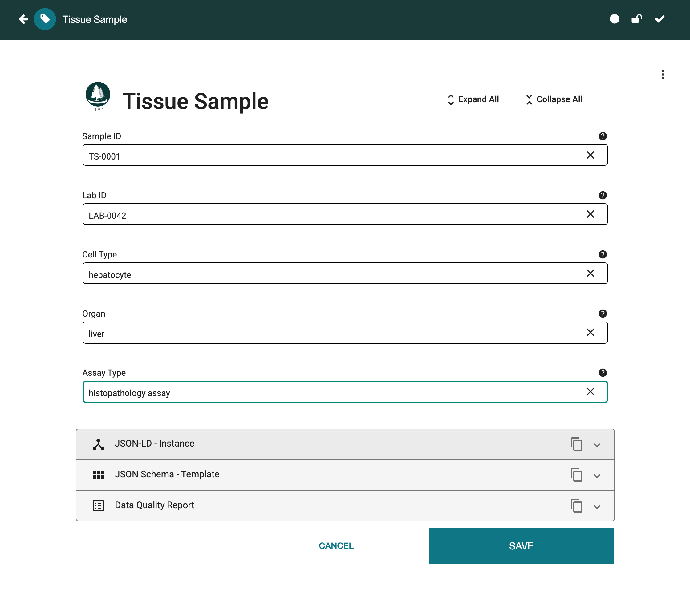
Task: Click the JSON Schema Template grid icon
Action: 98,475
